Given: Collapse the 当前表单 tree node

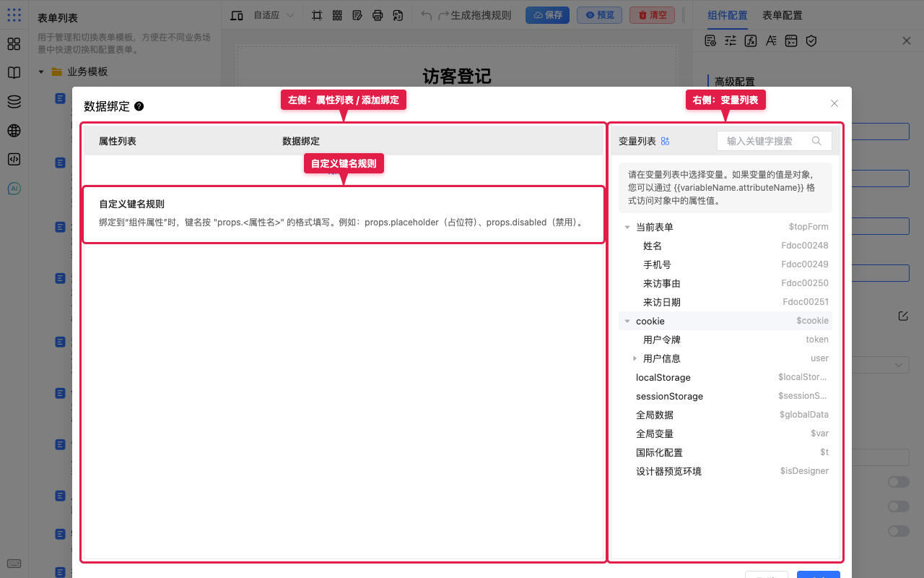Looking at the screenshot, I should pyautogui.click(x=627, y=227).
